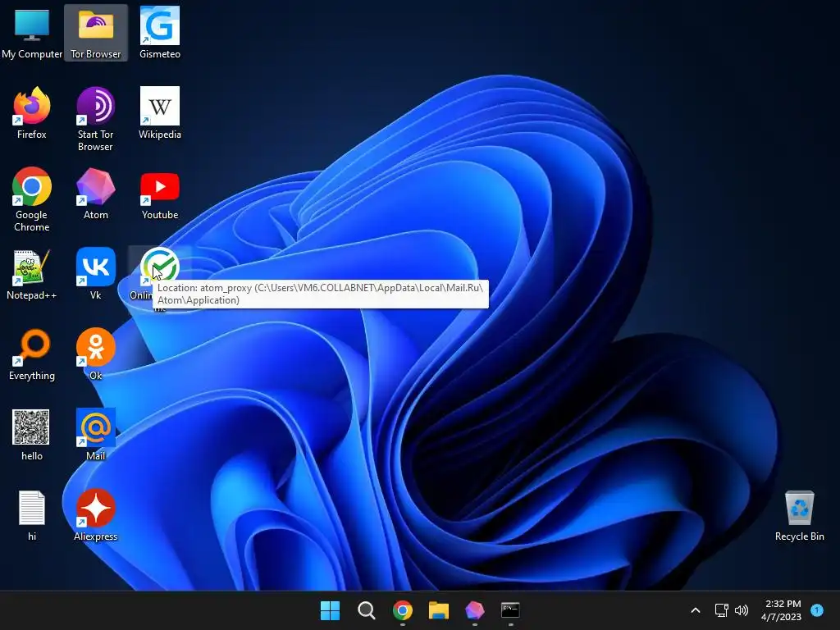Screen dimensions: 840x630
Task: Switch to Atom browser in taskbar
Action: pyautogui.click(x=475, y=610)
